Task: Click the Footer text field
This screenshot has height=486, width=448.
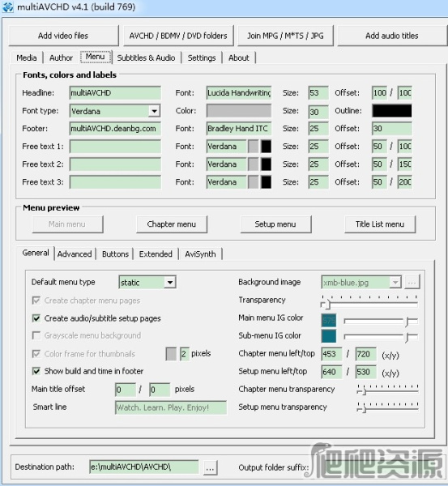Action: [x=115, y=129]
